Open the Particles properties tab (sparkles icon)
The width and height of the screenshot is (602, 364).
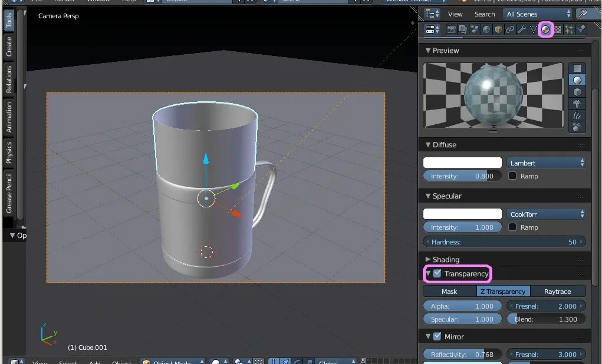(569, 29)
